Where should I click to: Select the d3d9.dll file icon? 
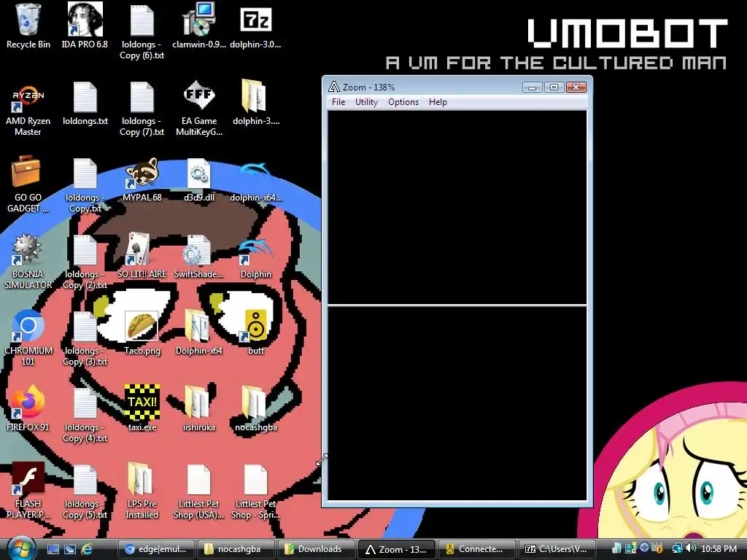tap(198, 180)
